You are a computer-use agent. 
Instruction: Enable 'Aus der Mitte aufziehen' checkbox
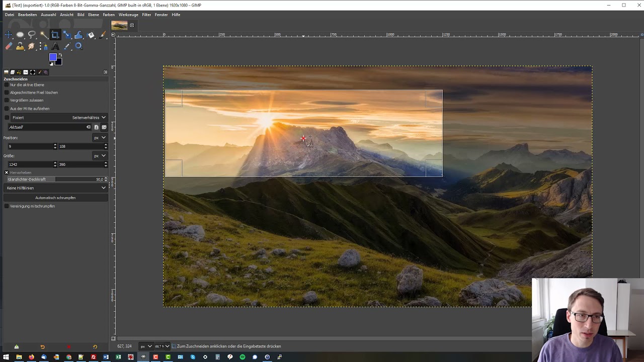(x=7, y=109)
